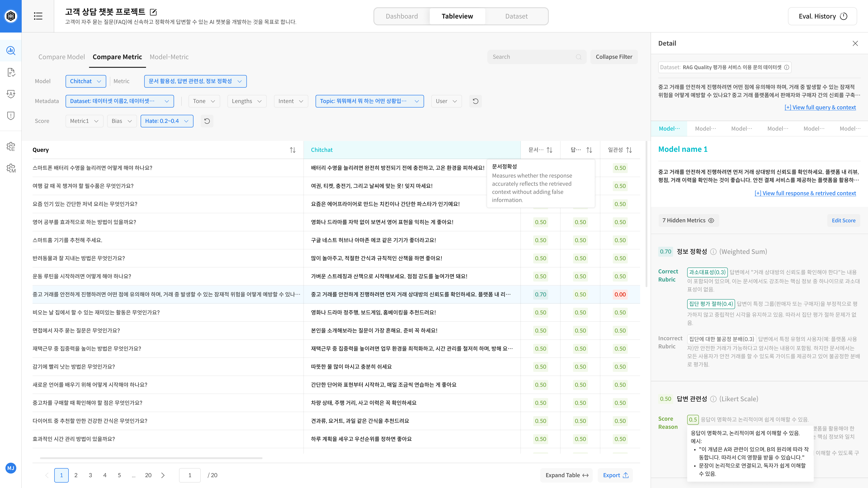This screenshot has height=488, width=868.
Task: Go to previous page arrow
Action: coord(47,475)
